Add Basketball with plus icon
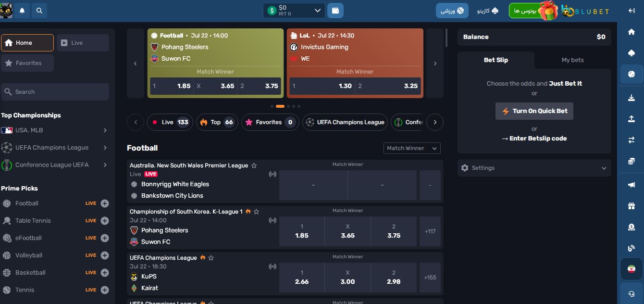 105,273
